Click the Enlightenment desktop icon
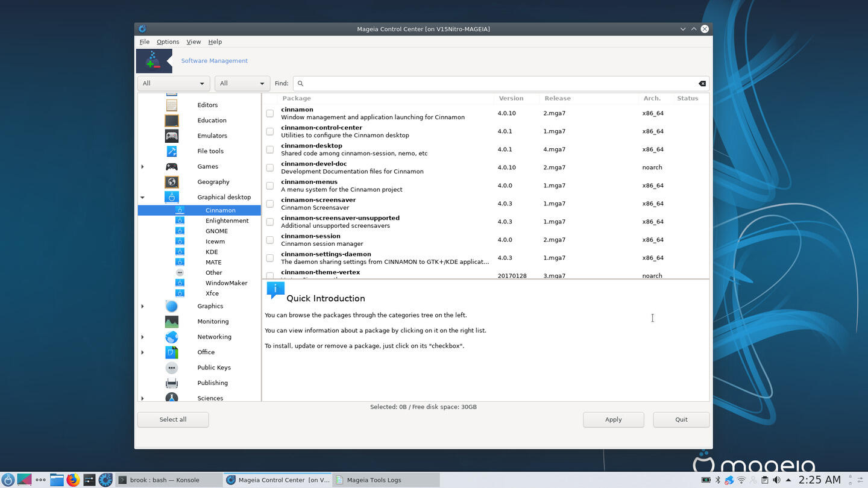This screenshot has width=868, height=488. coord(180,221)
